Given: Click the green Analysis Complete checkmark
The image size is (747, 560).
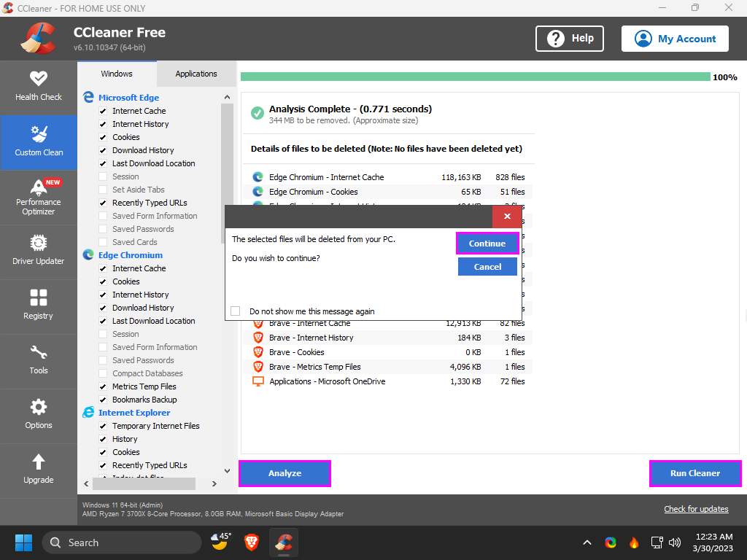Looking at the screenshot, I should (258, 113).
